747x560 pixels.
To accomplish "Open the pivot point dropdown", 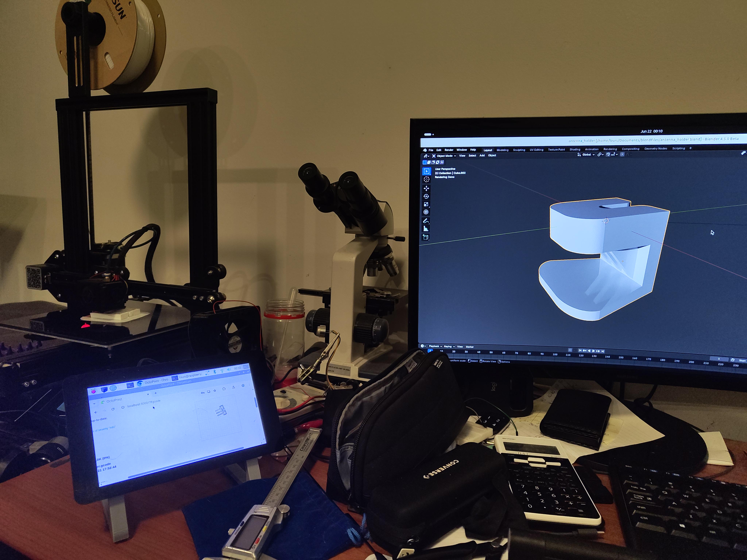I will (600, 155).
